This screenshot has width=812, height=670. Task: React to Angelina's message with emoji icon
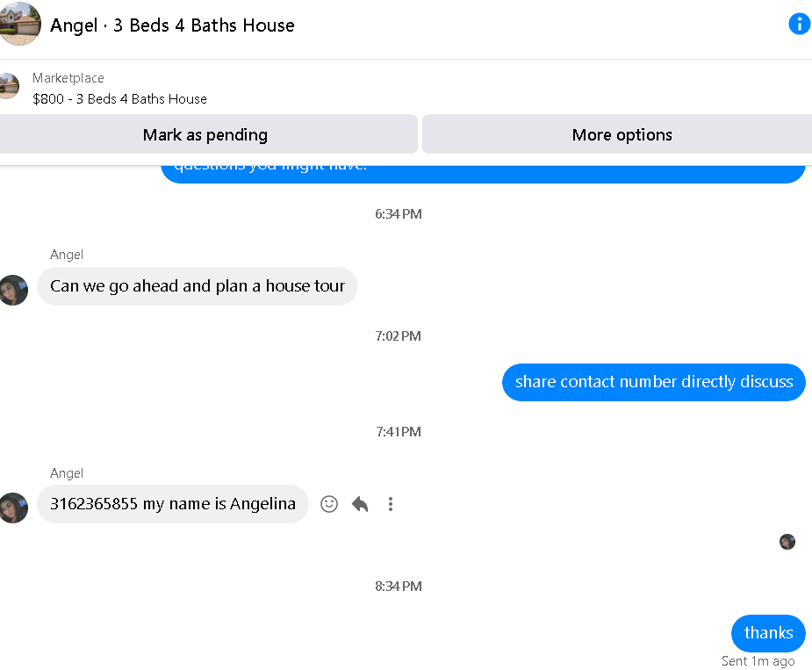(329, 504)
